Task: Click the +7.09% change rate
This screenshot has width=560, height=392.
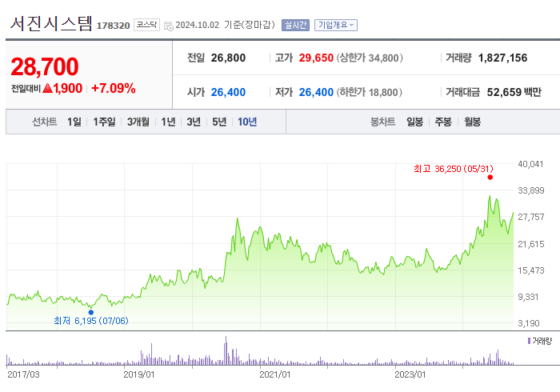Action: click(114, 88)
